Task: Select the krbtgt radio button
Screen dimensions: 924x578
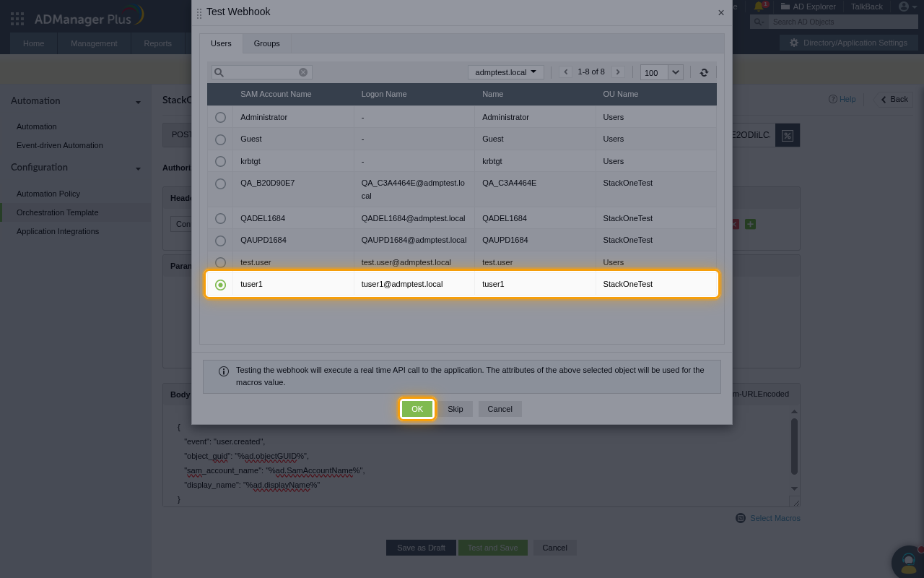Action: pyautogui.click(x=221, y=162)
